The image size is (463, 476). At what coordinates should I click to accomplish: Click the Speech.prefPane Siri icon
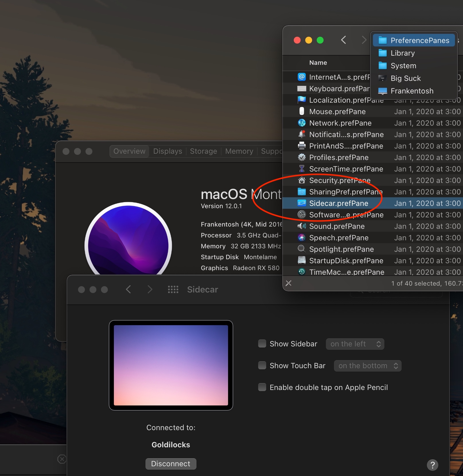pyautogui.click(x=301, y=237)
